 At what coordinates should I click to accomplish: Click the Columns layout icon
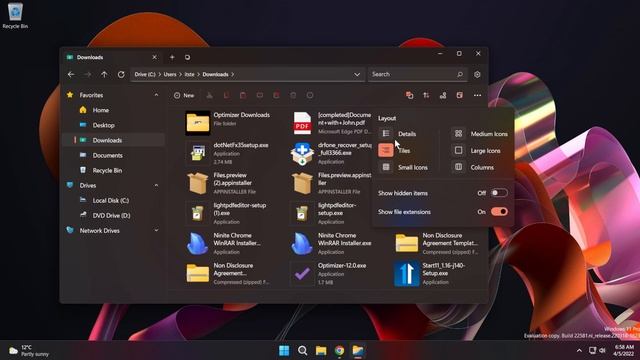point(458,167)
